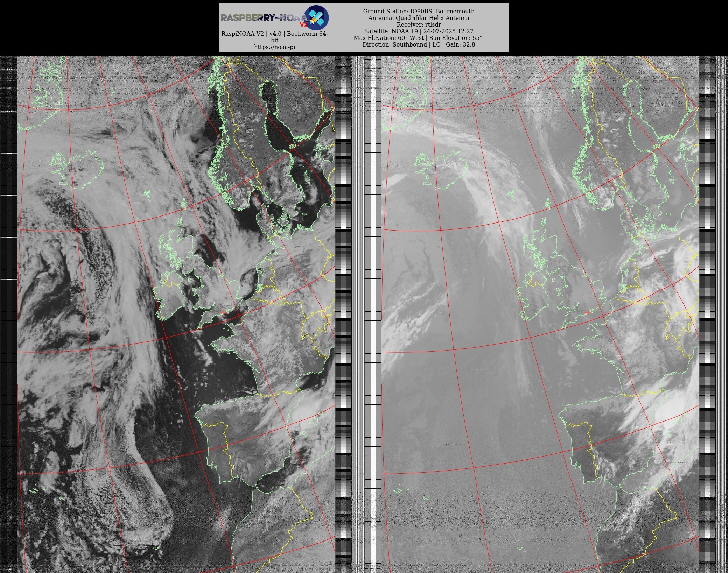Click Iceland's outline in the left visible-channel image
Viewport: 728px width, 573px height.
[76, 170]
